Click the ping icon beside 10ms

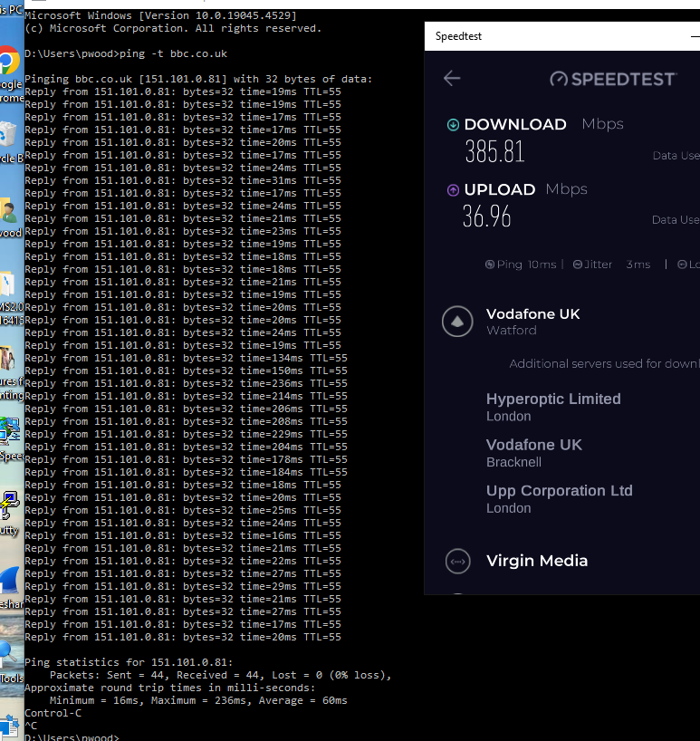pyautogui.click(x=490, y=265)
